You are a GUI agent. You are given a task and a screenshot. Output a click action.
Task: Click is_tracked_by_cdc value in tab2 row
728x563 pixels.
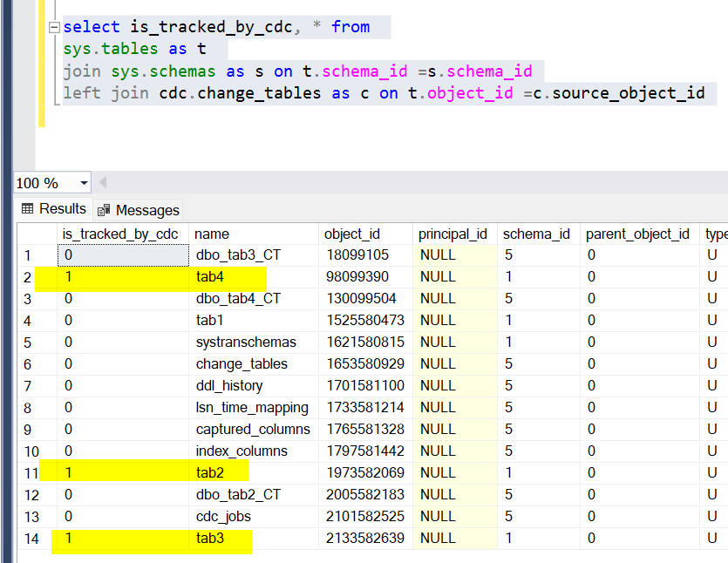click(123, 473)
